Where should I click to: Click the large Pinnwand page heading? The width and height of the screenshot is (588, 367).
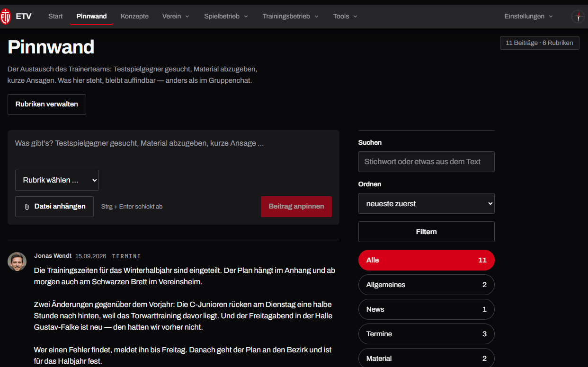pyautogui.click(x=51, y=47)
